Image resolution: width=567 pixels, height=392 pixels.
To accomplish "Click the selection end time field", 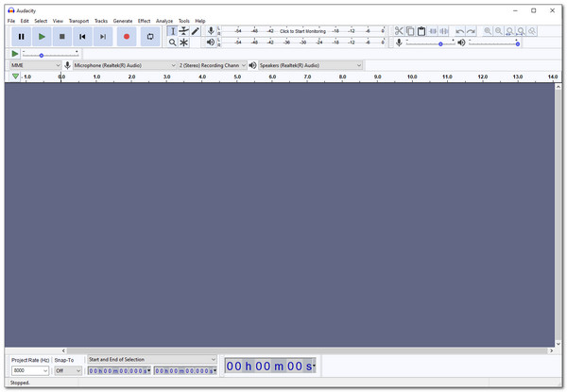I will pyautogui.click(x=185, y=370).
